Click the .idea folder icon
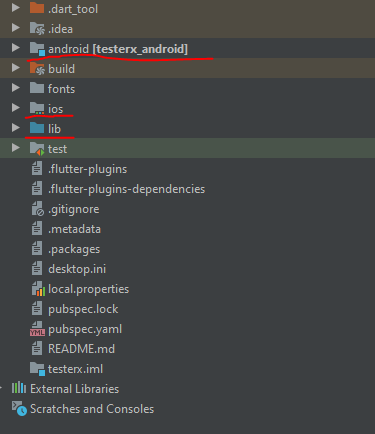The image size is (375, 434). (x=37, y=29)
